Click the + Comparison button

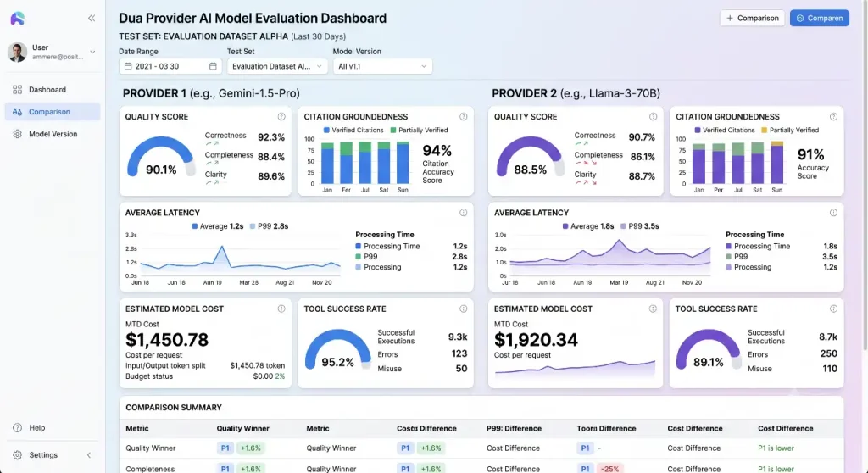(x=752, y=19)
